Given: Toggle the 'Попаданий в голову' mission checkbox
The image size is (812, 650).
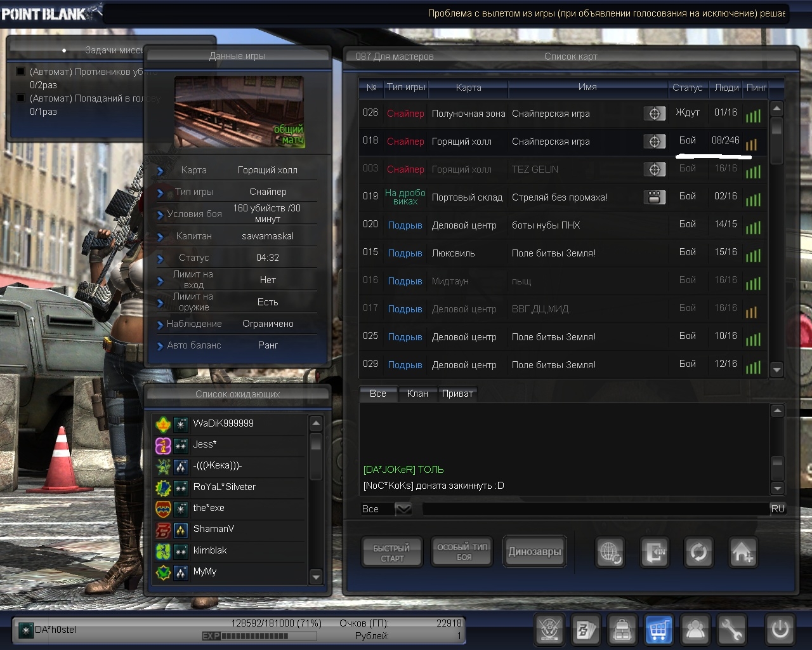Looking at the screenshot, I should (x=21, y=98).
